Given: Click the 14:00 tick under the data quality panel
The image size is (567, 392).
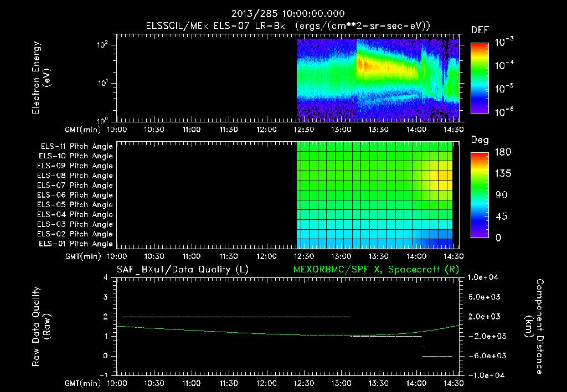Looking at the screenshot, I should click(416, 383).
